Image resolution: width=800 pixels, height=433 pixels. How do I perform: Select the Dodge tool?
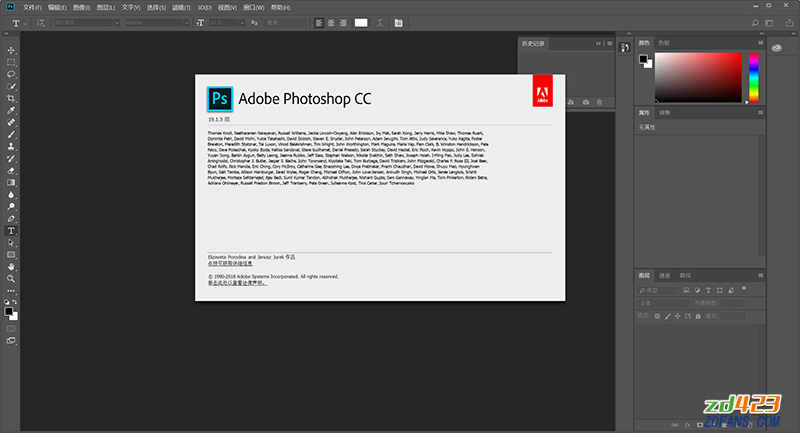[x=11, y=207]
